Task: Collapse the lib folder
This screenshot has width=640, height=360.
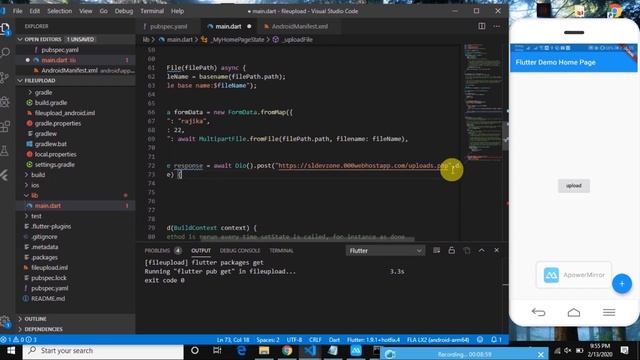Action: [76, 195]
